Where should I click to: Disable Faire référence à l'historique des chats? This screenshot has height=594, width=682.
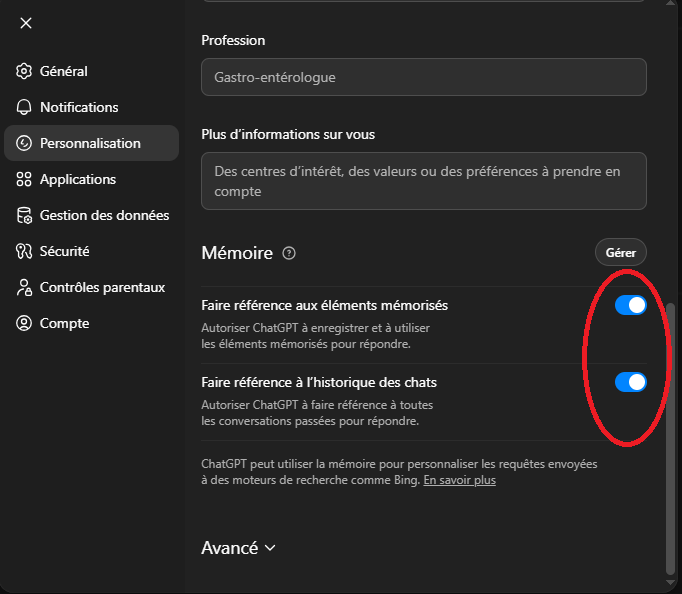point(630,382)
